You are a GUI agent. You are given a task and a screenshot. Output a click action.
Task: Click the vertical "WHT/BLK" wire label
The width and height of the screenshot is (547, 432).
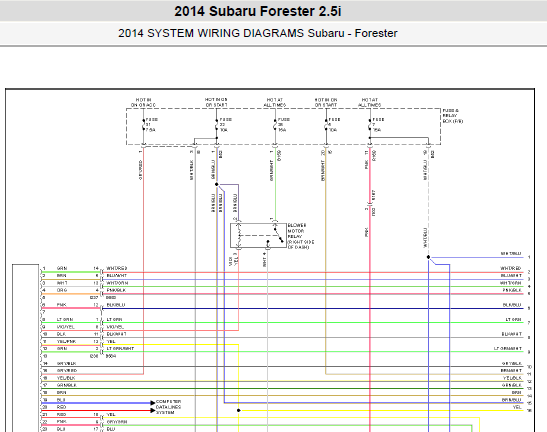coord(192,170)
